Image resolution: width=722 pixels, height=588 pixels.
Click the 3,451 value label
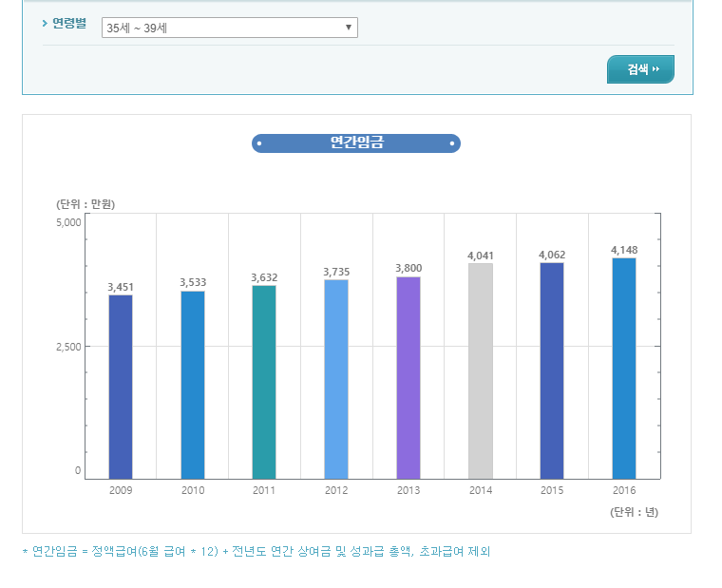click(x=121, y=287)
